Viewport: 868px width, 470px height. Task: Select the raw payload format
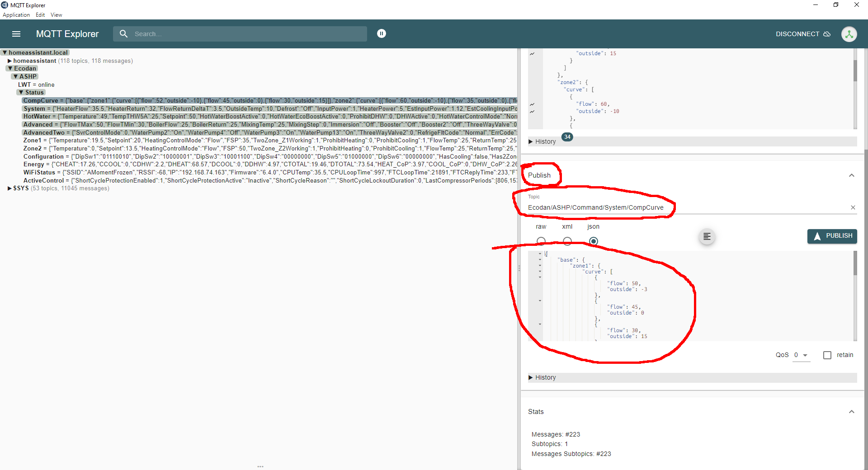click(x=541, y=241)
